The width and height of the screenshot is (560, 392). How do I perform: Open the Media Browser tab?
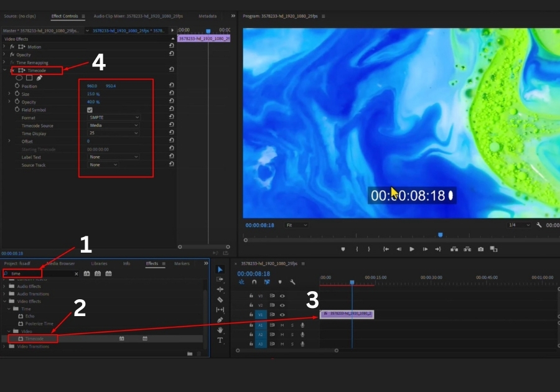coord(61,263)
